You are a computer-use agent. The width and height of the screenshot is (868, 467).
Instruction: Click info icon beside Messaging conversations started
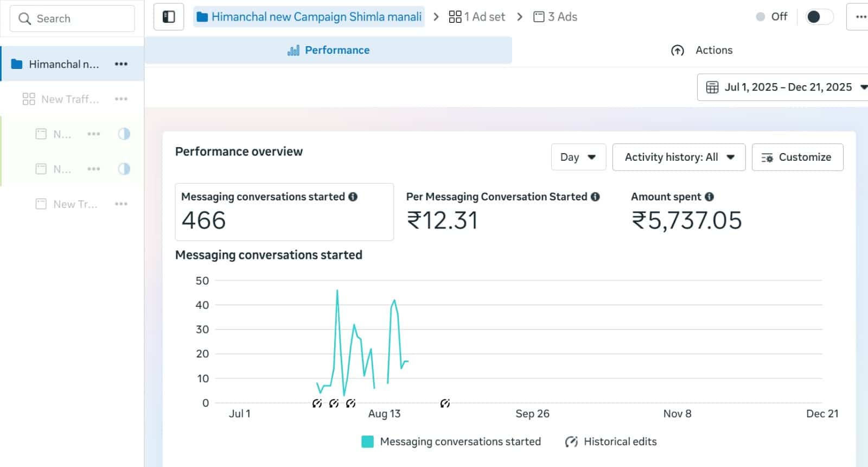click(353, 197)
